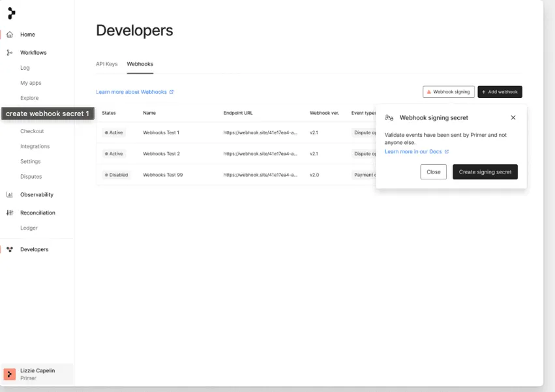The width and height of the screenshot is (555, 392).
Task: Switch to the API Keys tab
Action: pos(106,64)
